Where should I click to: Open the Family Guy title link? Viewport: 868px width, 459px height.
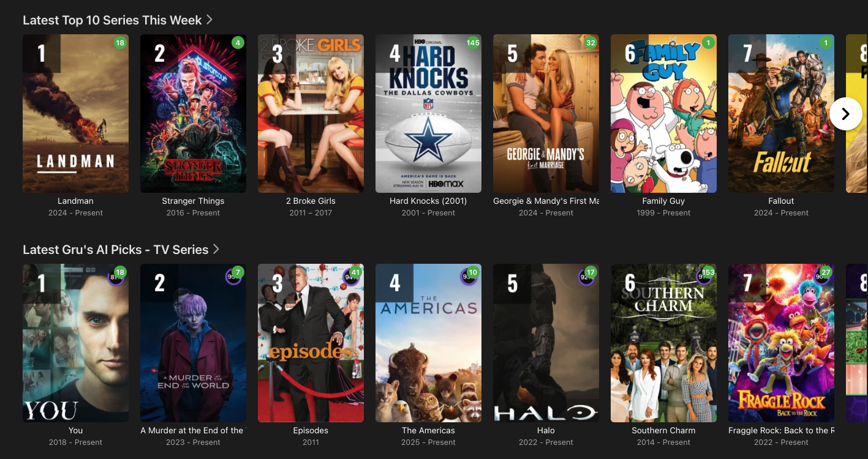[x=663, y=201]
